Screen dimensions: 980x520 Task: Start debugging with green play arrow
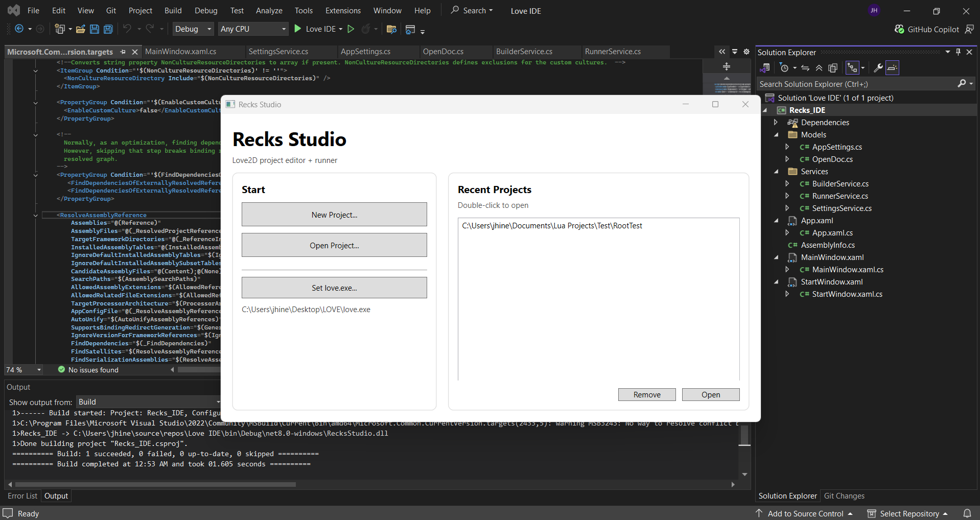point(298,29)
